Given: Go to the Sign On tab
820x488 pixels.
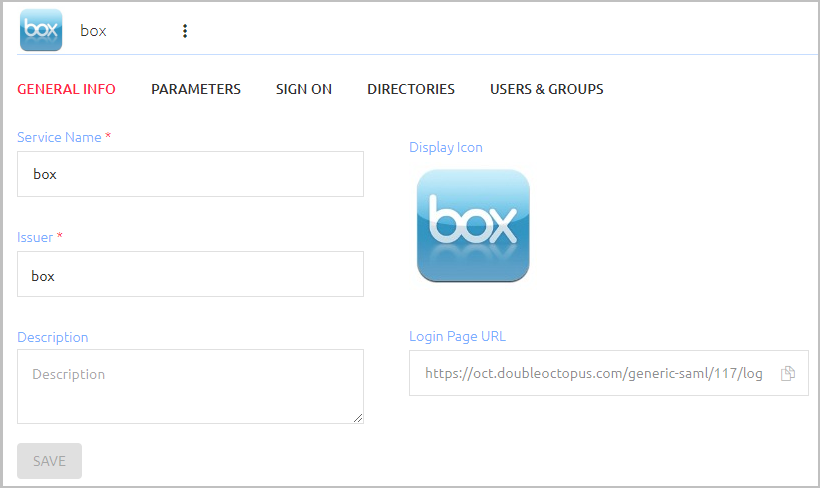Looking at the screenshot, I should click(x=304, y=89).
